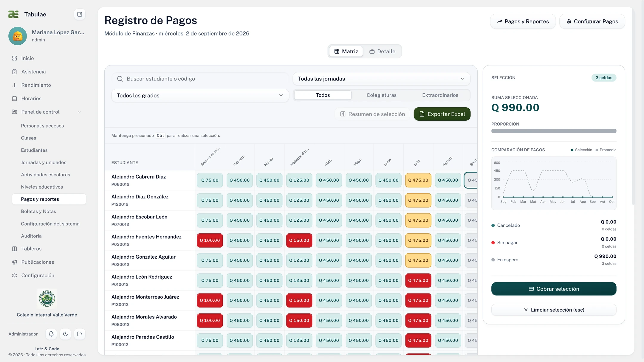The width and height of the screenshot is (644, 362).
Task: Open Pagos y Reportes button
Action: pyautogui.click(x=523, y=21)
